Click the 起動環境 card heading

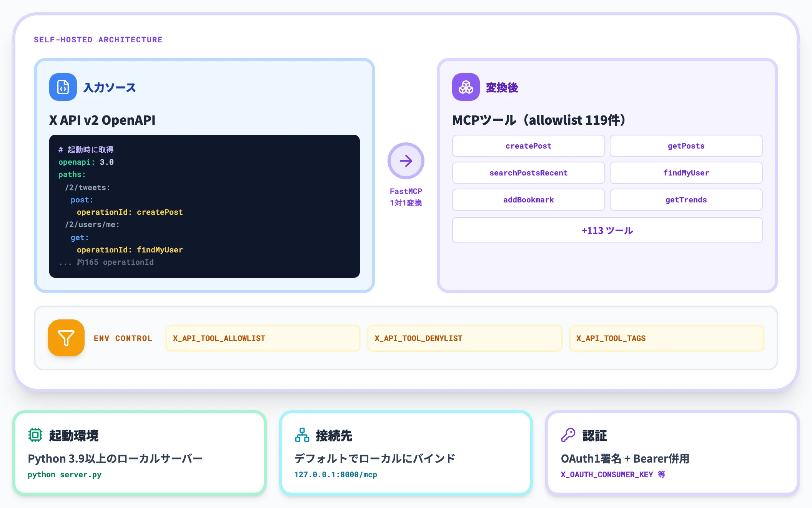74,435
